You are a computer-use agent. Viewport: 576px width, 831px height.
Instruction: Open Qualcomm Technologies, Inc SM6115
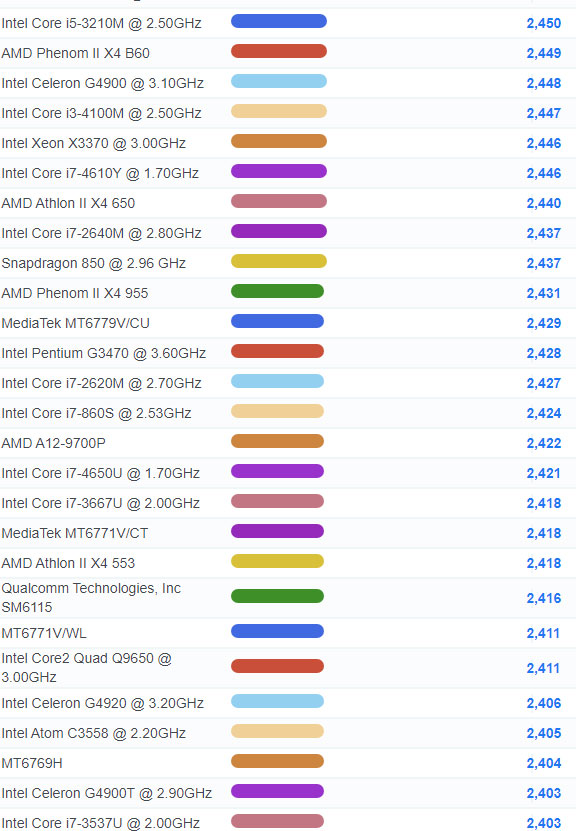coord(91,598)
